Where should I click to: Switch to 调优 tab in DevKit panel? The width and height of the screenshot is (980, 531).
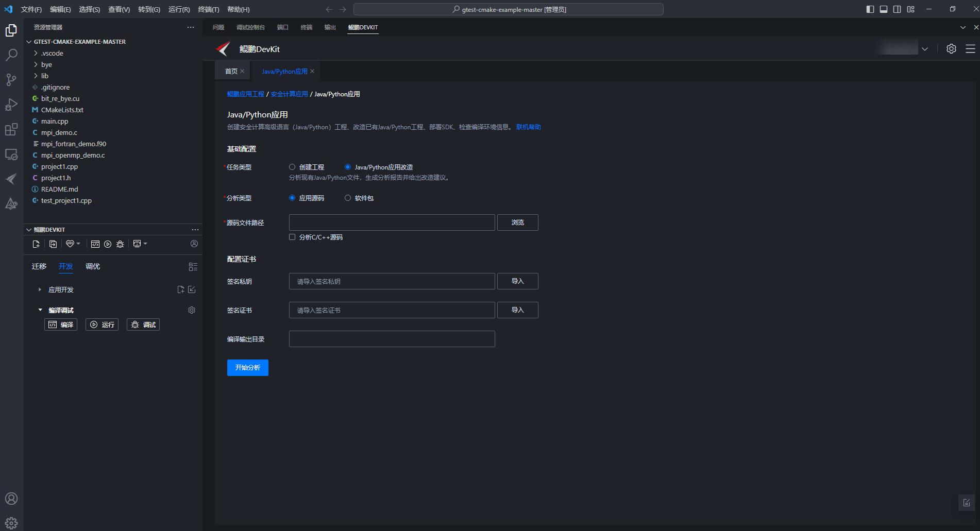click(x=93, y=266)
